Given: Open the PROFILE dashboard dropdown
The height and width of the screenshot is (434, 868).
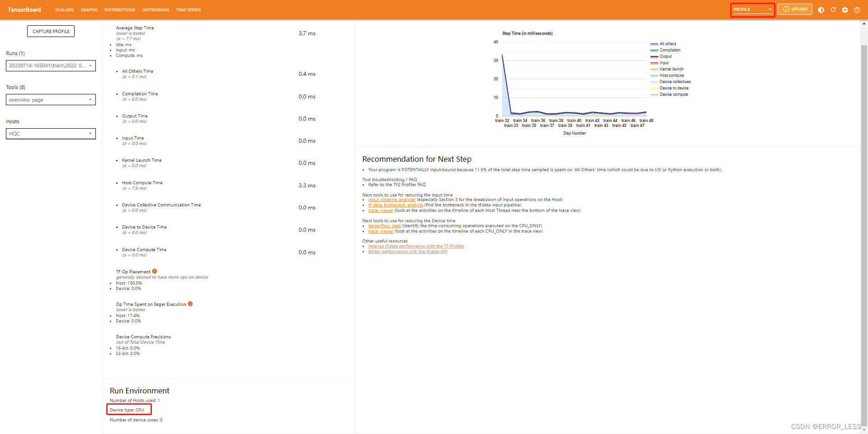Looking at the screenshot, I should [x=753, y=9].
